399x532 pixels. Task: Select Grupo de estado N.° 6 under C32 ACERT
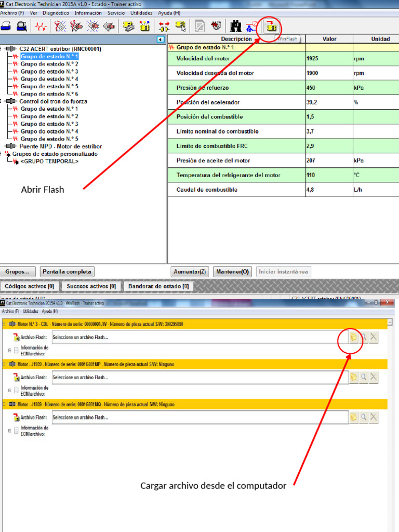[x=49, y=94]
